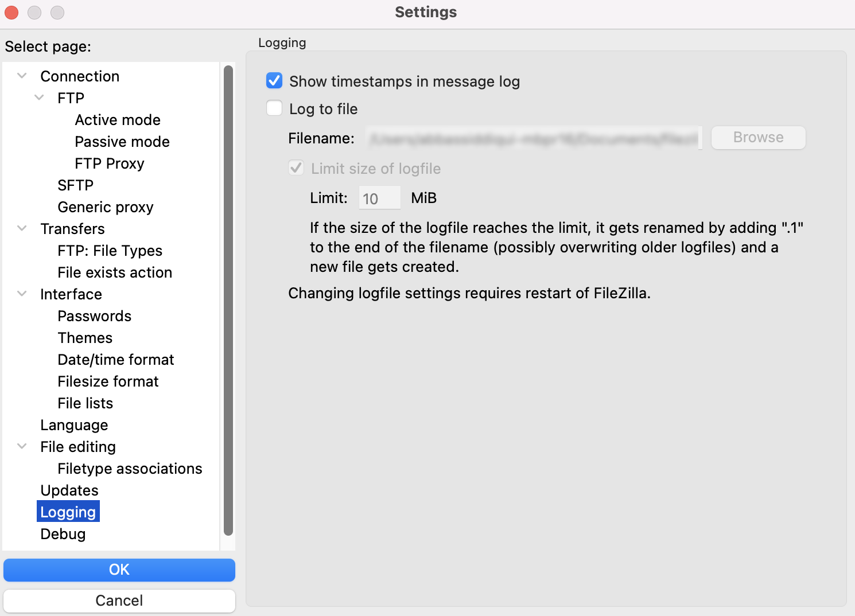Go to the Themes page
855x616 pixels.
pyautogui.click(x=85, y=338)
